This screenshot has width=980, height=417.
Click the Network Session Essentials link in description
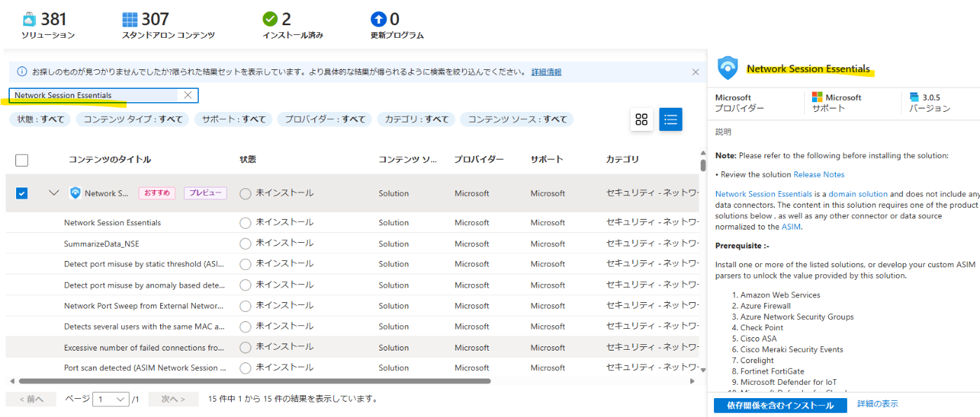tap(764, 194)
